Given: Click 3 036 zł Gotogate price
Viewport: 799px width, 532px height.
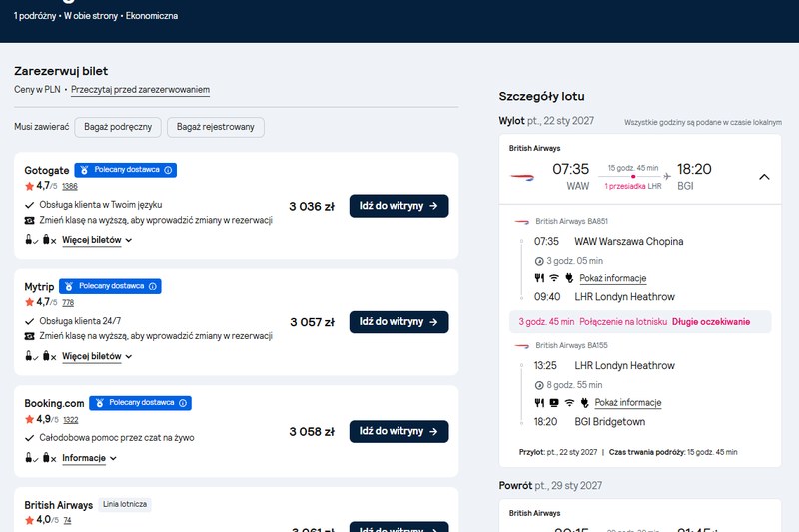Looking at the screenshot, I should (x=312, y=207).
